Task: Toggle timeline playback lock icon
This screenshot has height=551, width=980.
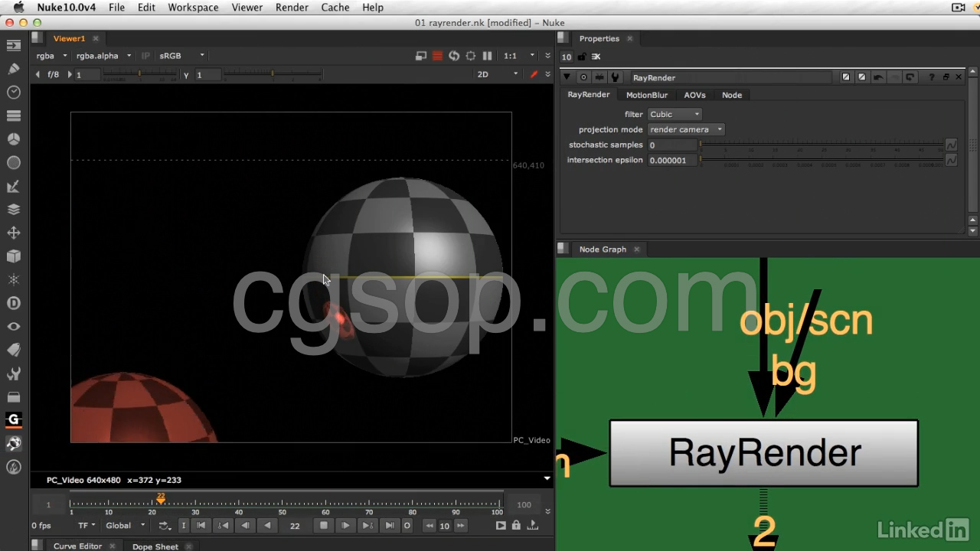Action: point(516,526)
